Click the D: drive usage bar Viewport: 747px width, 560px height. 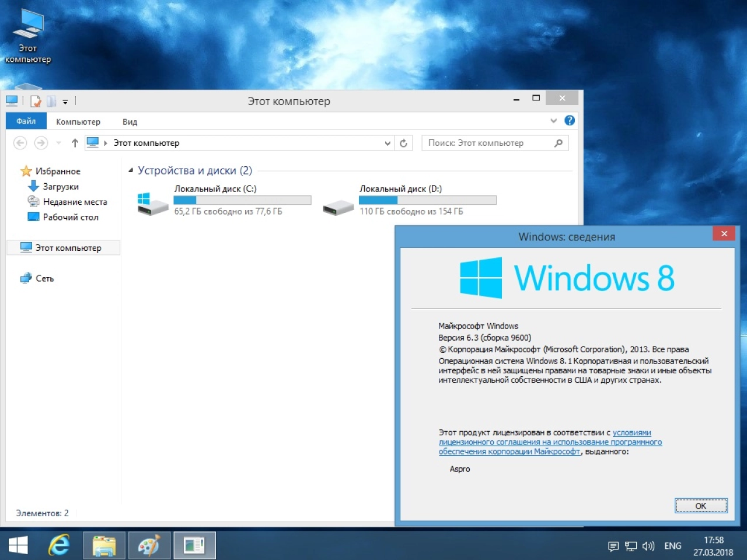pos(428,200)
